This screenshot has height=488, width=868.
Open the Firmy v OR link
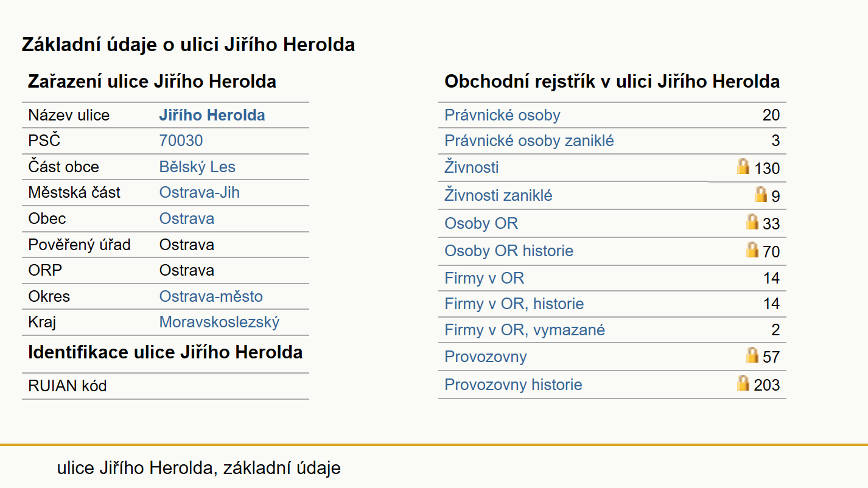coord(485,279)
